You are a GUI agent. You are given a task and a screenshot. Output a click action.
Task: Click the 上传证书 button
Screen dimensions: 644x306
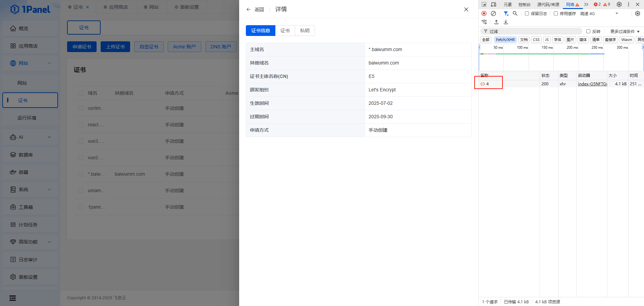115,47
